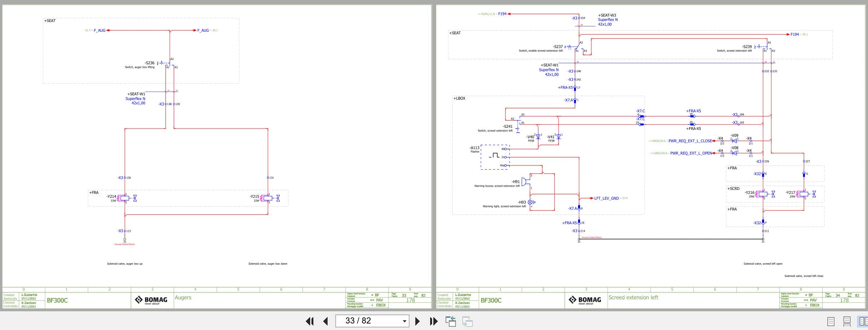Click the -Y216 solenoid coil symbol

(763, 194)
